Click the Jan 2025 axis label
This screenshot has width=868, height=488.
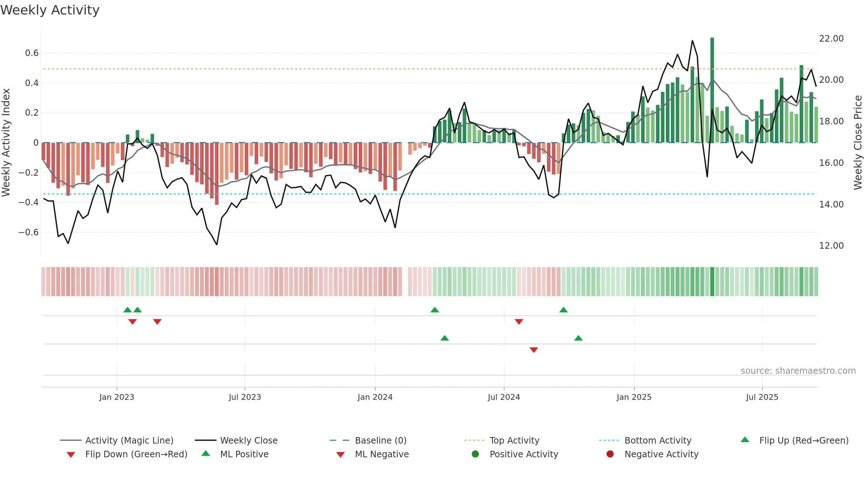tap(634, 397)
